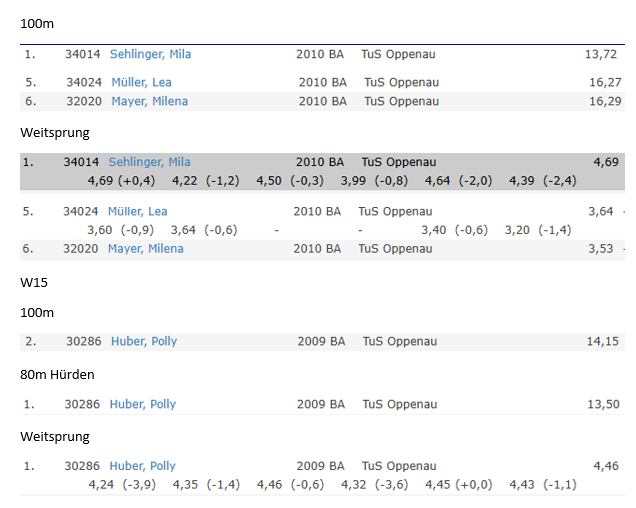Open Huber, Polly link with time 14,15

click(144, 341)
